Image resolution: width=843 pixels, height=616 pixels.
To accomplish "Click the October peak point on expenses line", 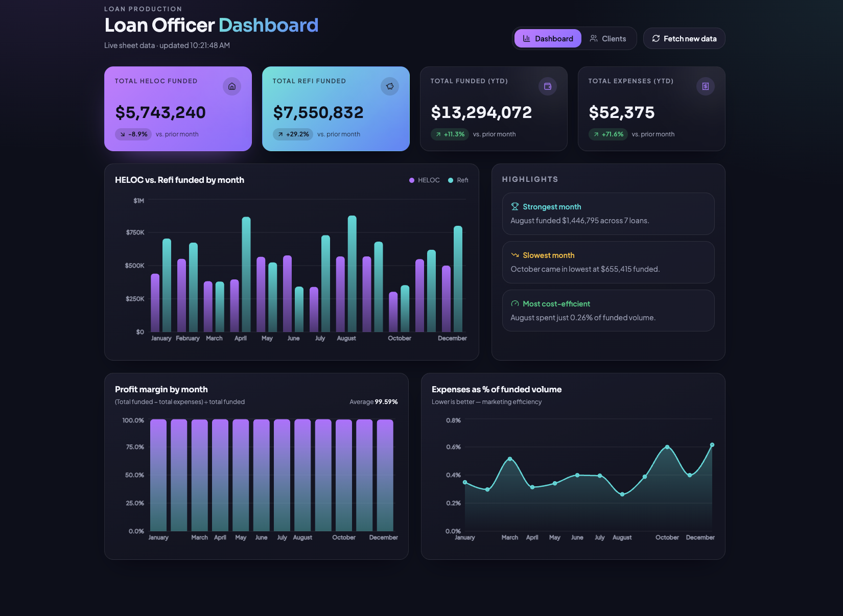I will pos(667,447).
